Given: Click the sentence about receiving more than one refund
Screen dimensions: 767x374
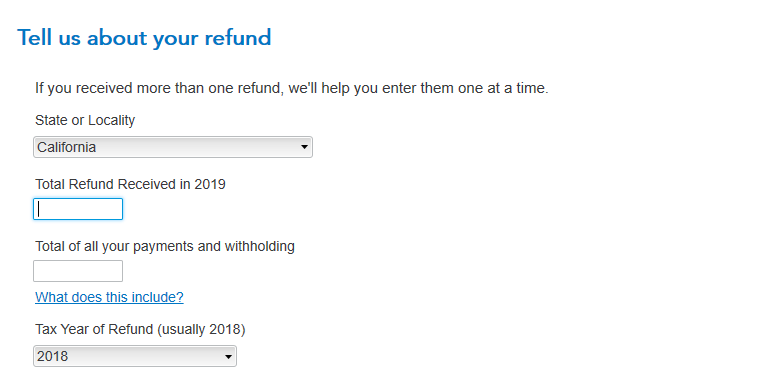Looking at the screenshot, I should pyautogui.click(x=292, y=88).
